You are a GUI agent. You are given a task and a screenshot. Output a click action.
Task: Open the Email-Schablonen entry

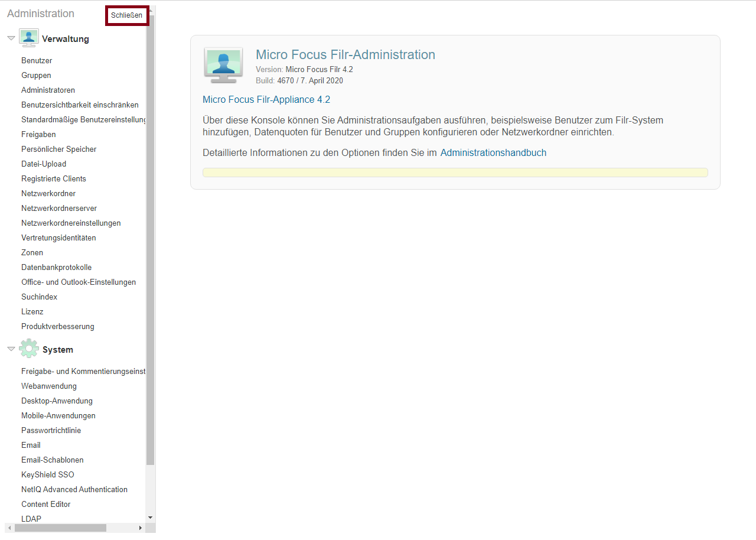52,460
